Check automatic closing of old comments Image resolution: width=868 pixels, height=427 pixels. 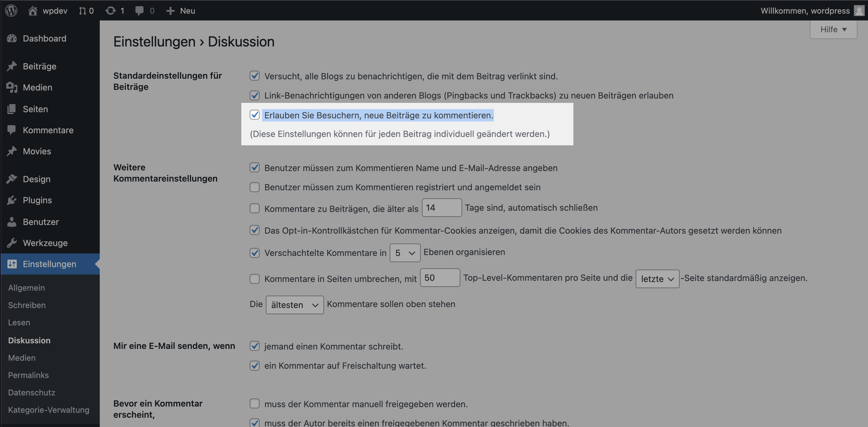[x=254, y=208]
